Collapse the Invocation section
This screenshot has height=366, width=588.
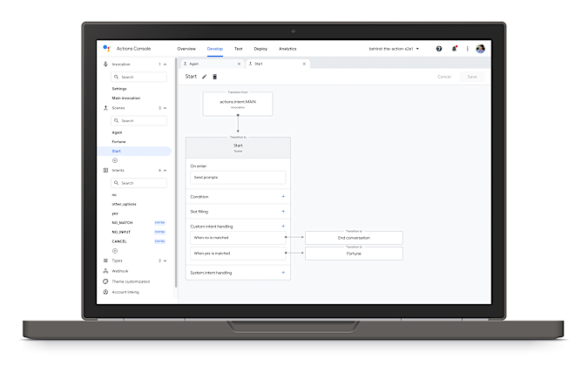point(166,64)
